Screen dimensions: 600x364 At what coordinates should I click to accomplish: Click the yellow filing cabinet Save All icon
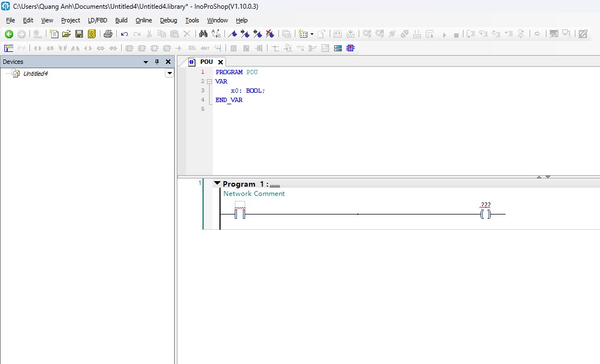pyautogui.click(x=92, y=34)
